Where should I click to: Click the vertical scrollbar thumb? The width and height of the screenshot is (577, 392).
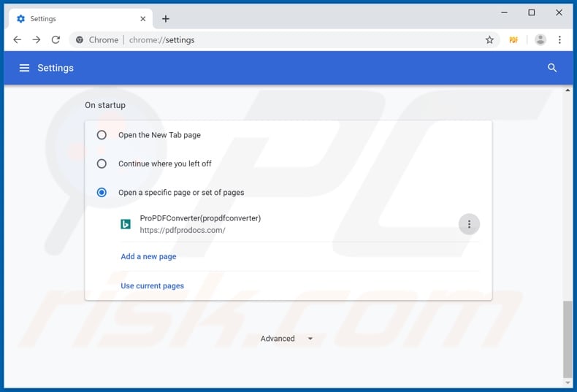point(568,339)
